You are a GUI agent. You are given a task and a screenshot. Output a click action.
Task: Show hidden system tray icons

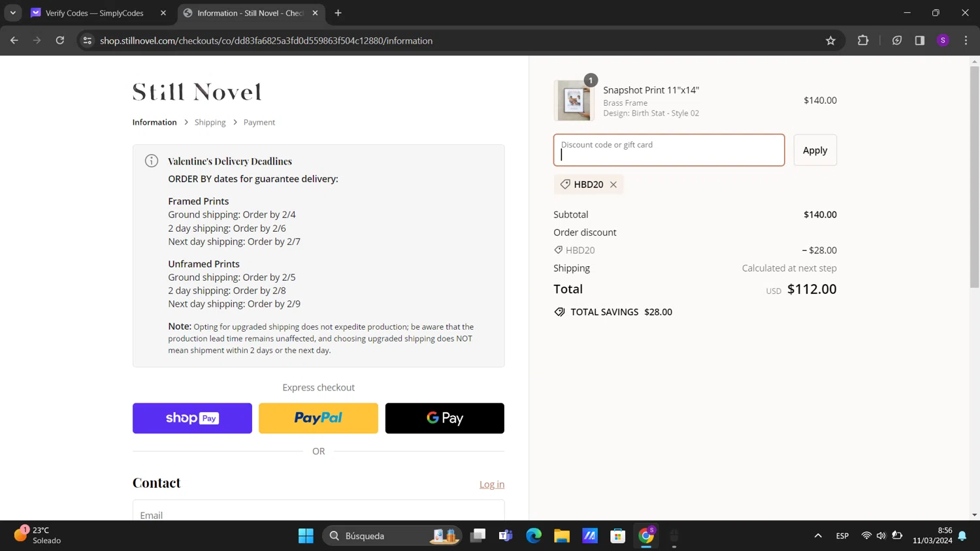click(818, 536)
